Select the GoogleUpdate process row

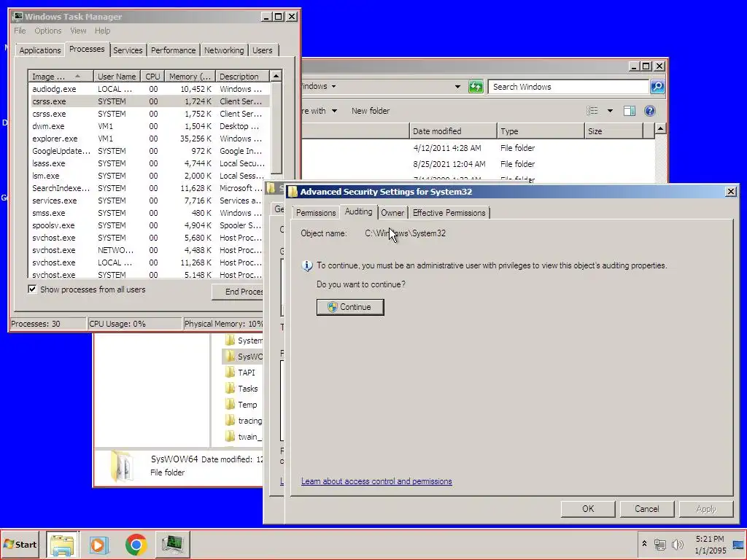pyautogui.click(x=149, y=151)
